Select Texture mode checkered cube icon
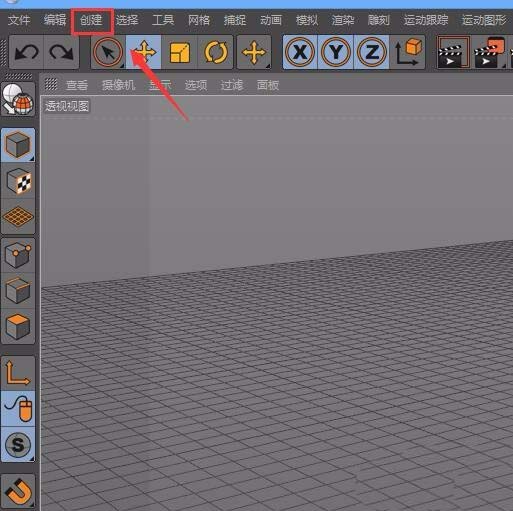The width and height of the screenshot is (513, 511). pyautogui.click(x=18, y=181)
